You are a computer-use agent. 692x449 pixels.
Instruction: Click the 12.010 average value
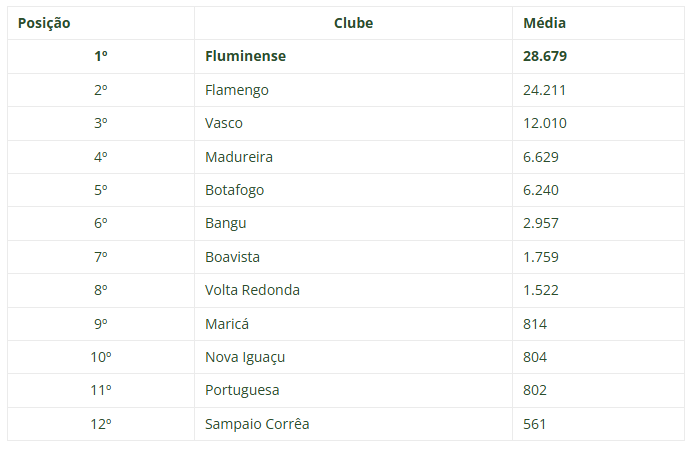544,123
